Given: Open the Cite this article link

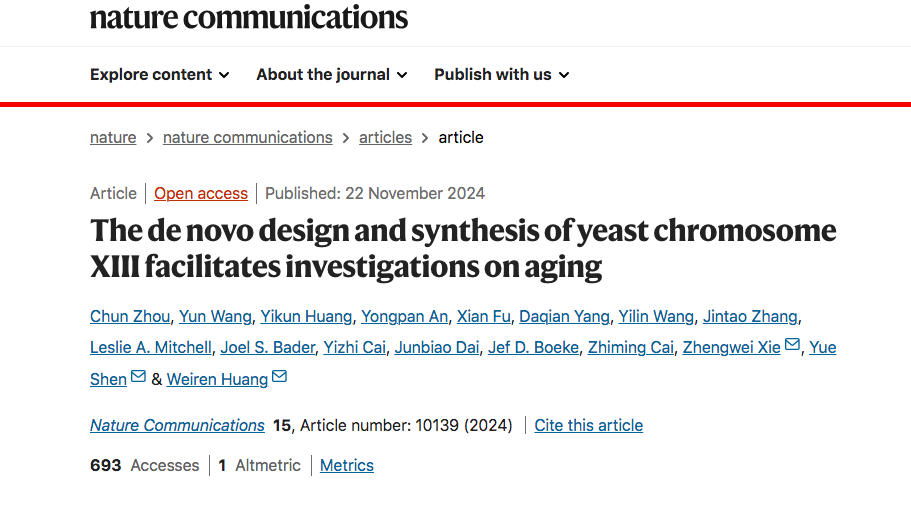Looking at the screenshot, I should (x=589, y=426).
